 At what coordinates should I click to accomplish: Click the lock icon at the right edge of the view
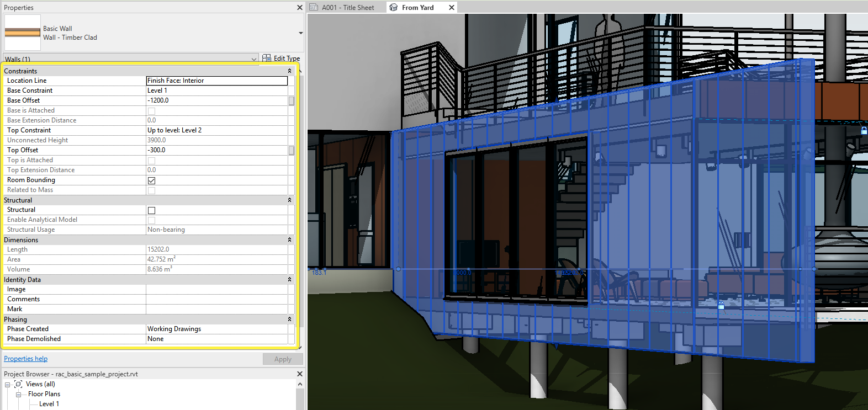click(x=864, y=130)
